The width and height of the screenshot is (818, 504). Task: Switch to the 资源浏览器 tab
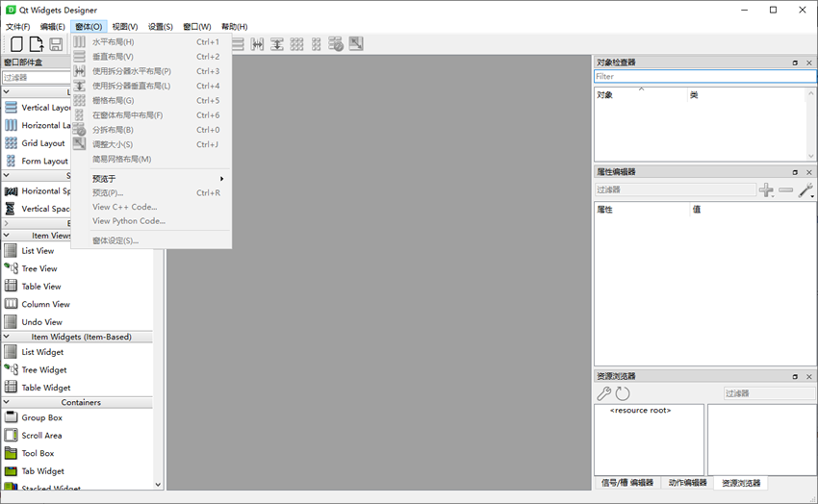(x=741, y=483)
